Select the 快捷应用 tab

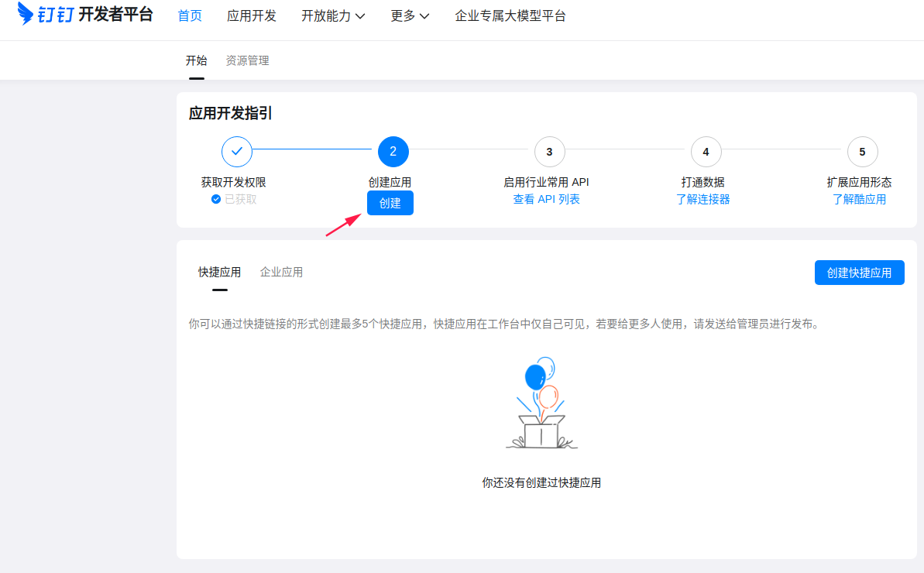point(219,272)
